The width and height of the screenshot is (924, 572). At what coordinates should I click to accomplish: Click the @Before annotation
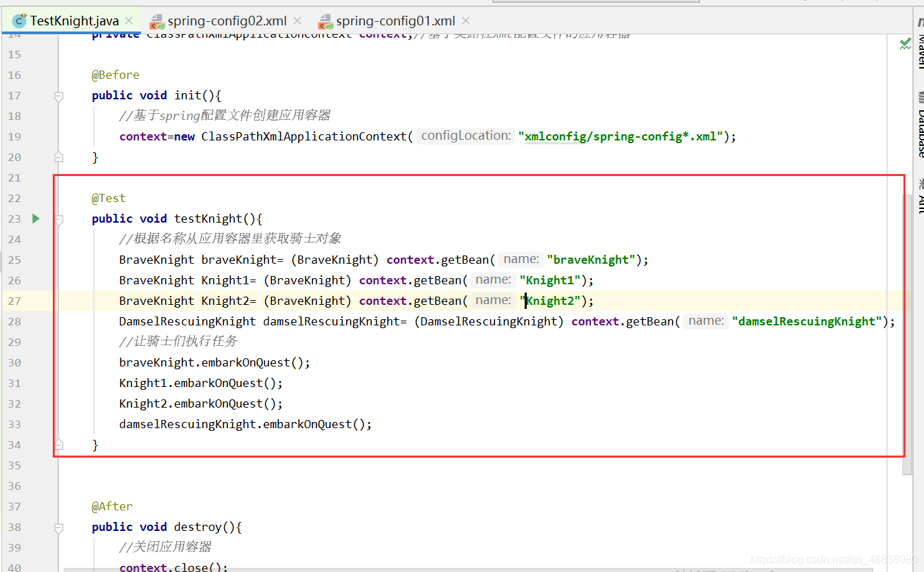[116, 75]
